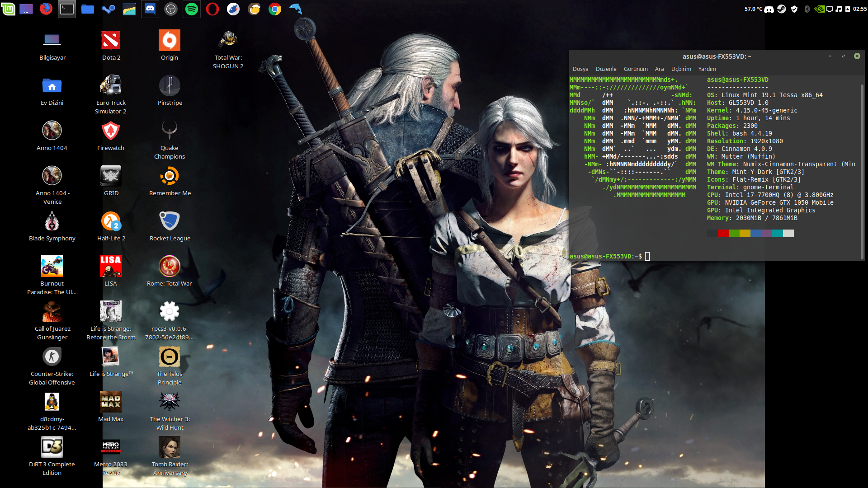Select the Blade Symphony shortcut
Viewport: 868px width, 488px height.
(52, 226)
